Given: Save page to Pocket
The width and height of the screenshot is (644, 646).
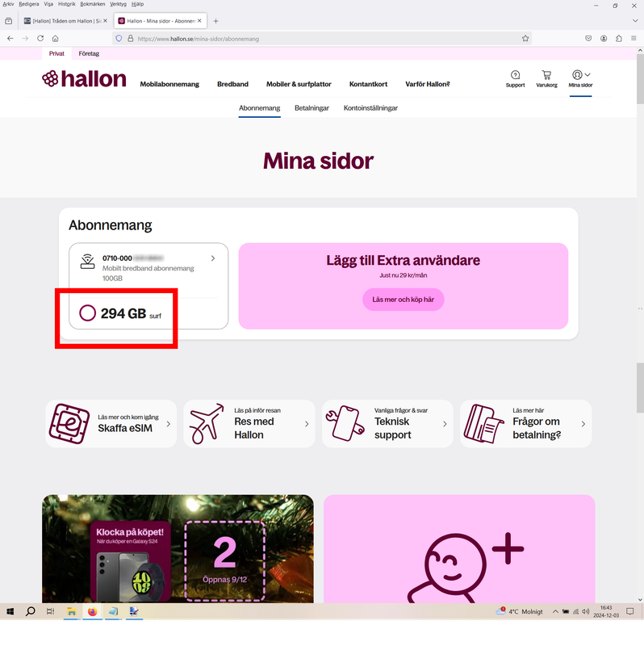Looking at the screenshot, I should (588, 38).
